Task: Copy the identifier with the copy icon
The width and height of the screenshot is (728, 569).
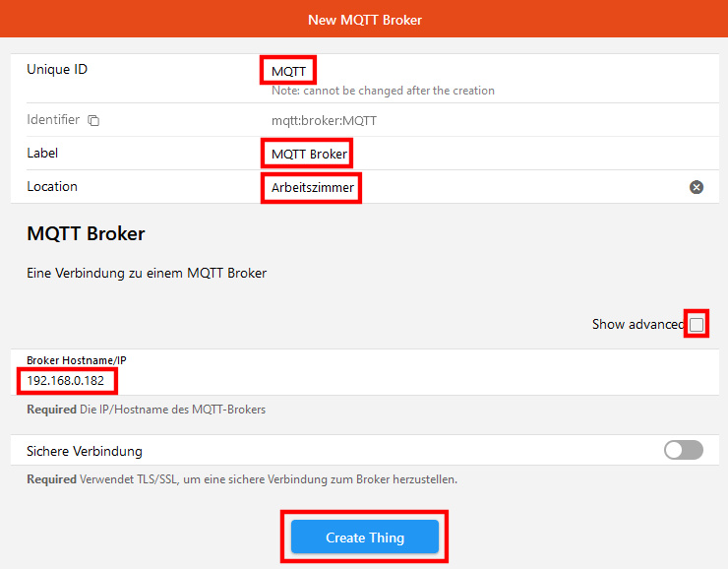Action: coord(93,120)
